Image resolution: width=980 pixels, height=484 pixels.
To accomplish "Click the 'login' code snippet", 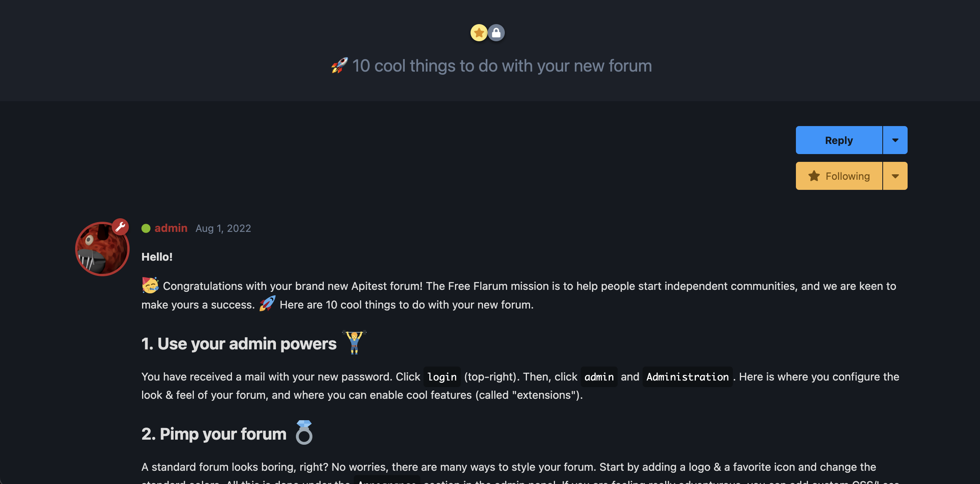I will coord(442,377).
